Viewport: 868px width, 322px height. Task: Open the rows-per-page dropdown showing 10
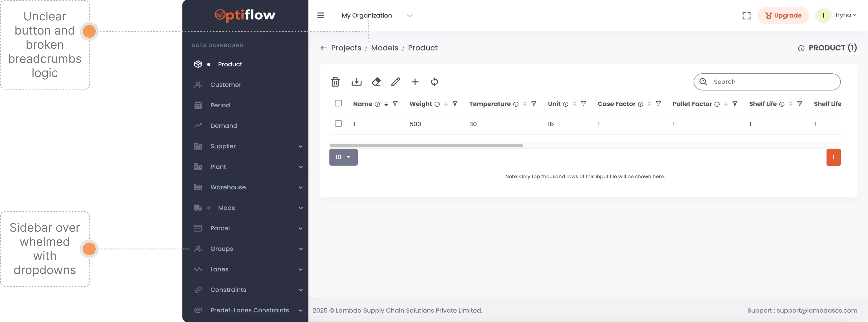pos(343,157)
